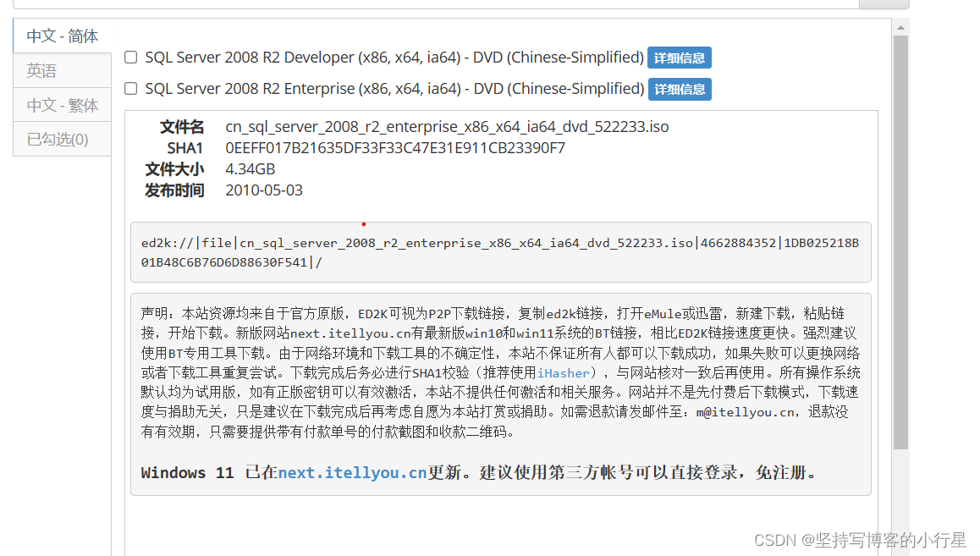Image resolution: width=980 pixels, height=556 pixels.
Task: Open the 已勾选(0) selected items tab
Action: 63,140
